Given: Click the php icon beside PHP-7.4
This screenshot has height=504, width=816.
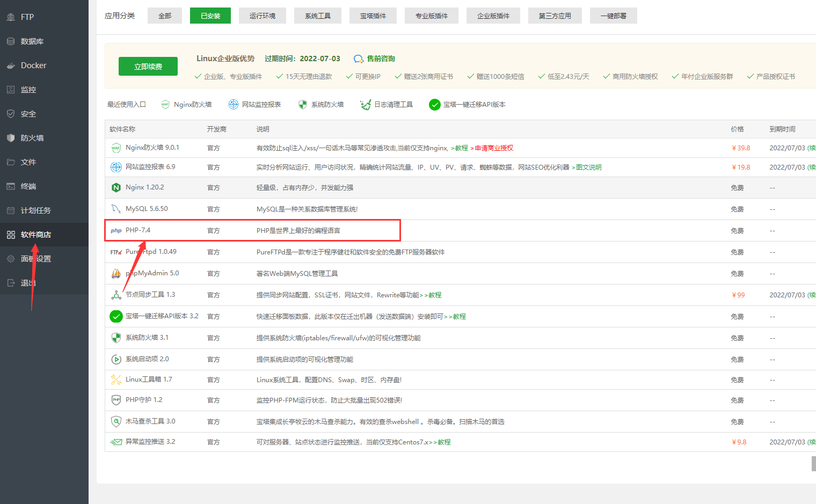Looking at the screenshot, I should tap(116, 231).
